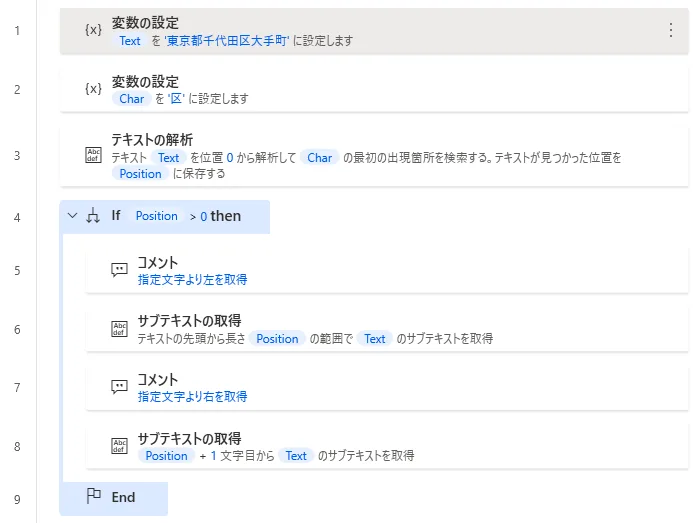The height and width of the screenshot is (523, 693).
Task: Click the Text variable chip in step 1
Action: (130, 41)
